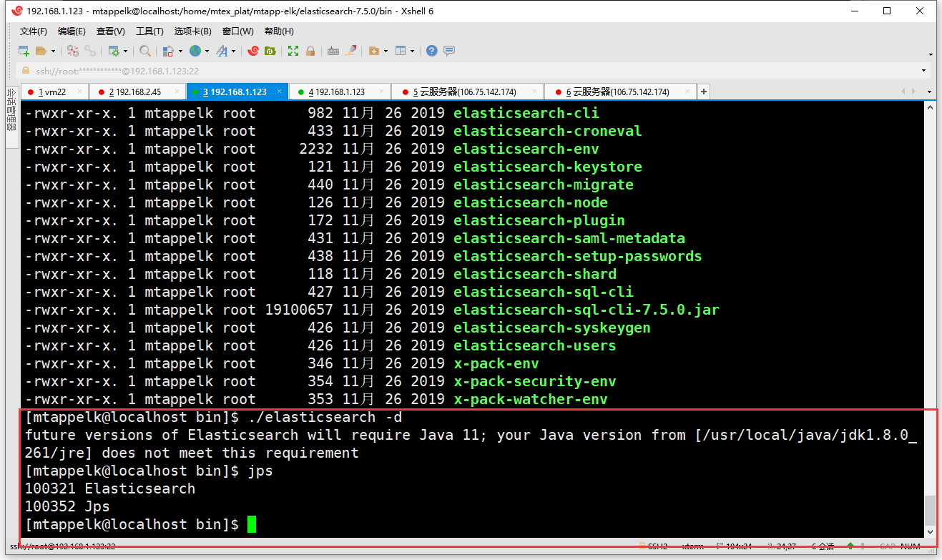This screenshot has width=942, height=560.
Task: Expand the globe encoding dropdown arrow
Action: pyautogui.click(x=207, y=51)
